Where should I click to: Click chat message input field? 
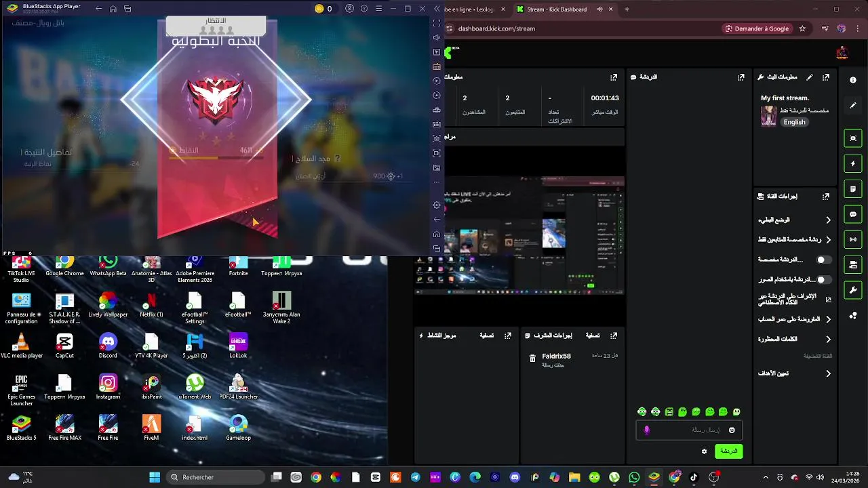[689, 430]
